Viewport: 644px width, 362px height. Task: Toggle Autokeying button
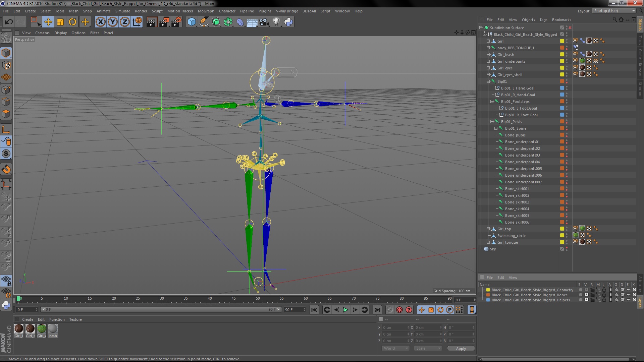(x=399, y=310)
